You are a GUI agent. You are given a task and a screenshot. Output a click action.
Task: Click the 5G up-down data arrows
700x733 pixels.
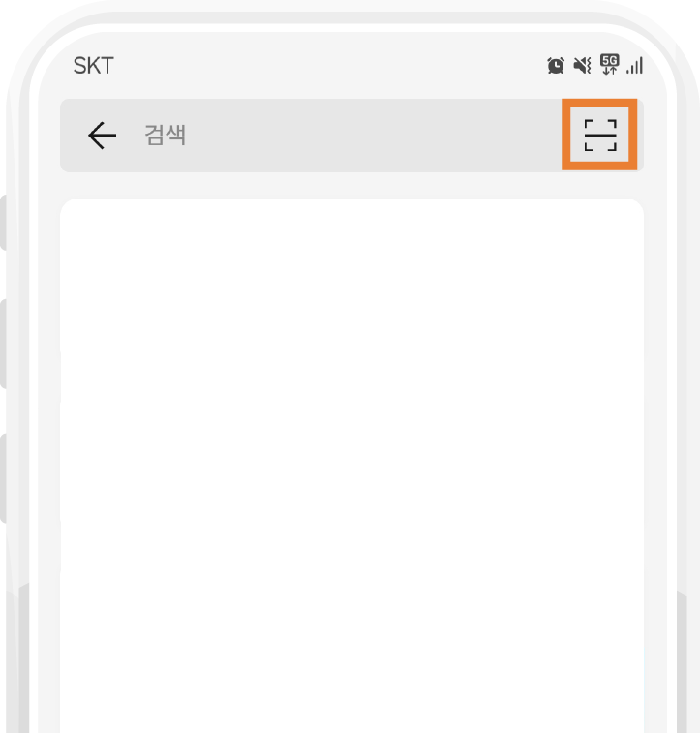(x=609, y=71)
